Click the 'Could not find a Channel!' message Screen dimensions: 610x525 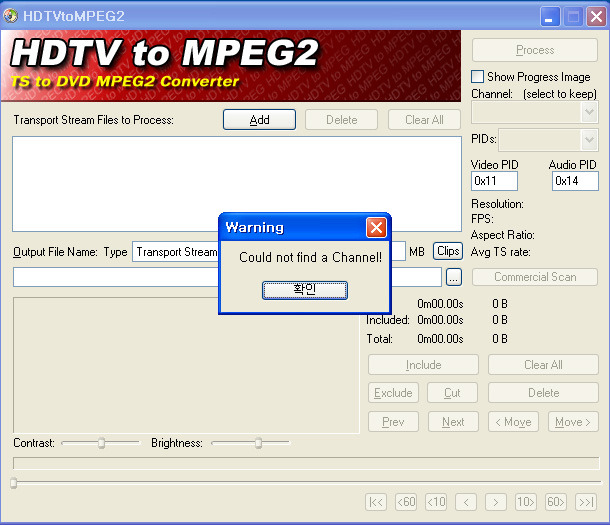point(310,257)
